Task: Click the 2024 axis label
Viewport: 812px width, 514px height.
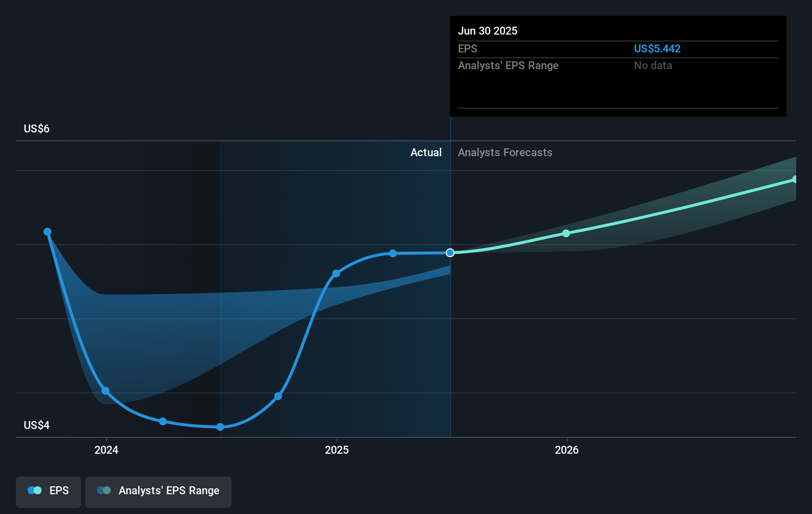Action: pos(106,450)
